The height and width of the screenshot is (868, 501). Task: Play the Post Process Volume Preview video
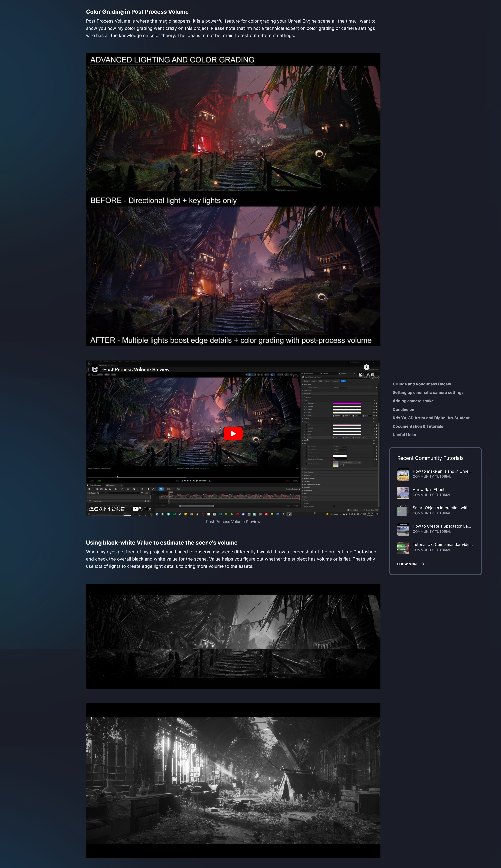pos(233,433)
